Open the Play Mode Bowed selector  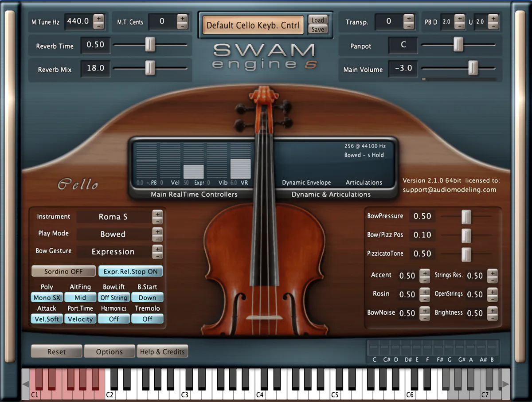(x=113, y=234)
